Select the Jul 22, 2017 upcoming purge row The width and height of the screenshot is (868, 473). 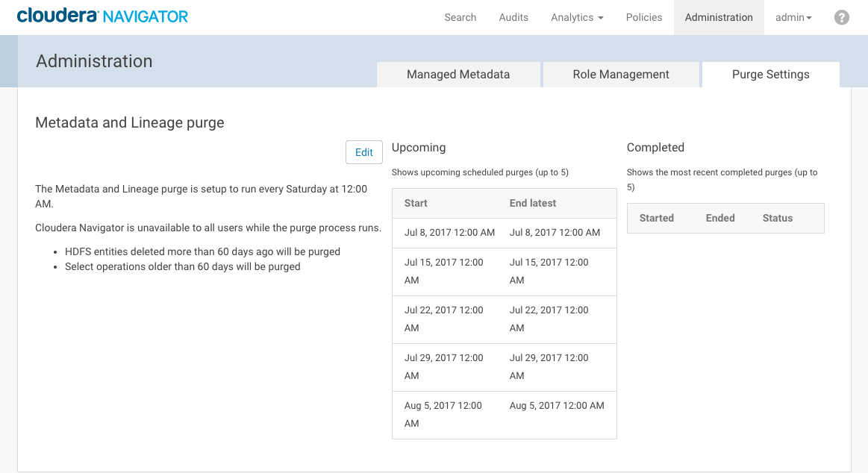tap(504, 319)
